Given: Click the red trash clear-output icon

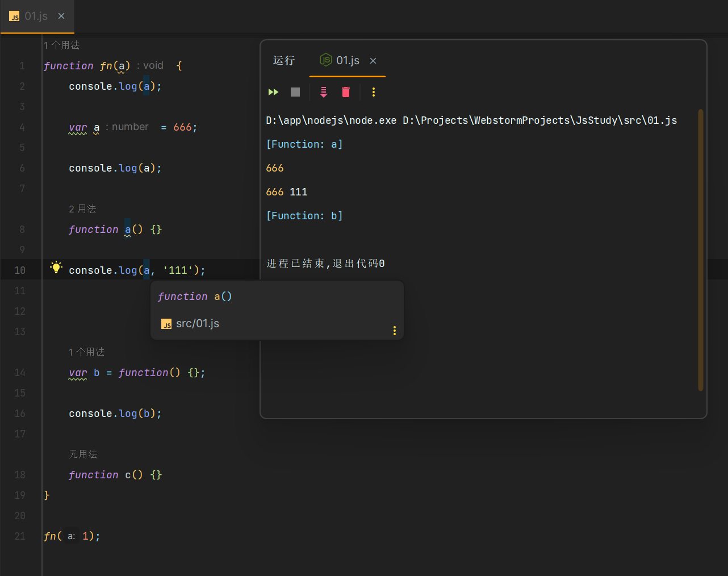Looking at the screenshot, I should [346, 92].
